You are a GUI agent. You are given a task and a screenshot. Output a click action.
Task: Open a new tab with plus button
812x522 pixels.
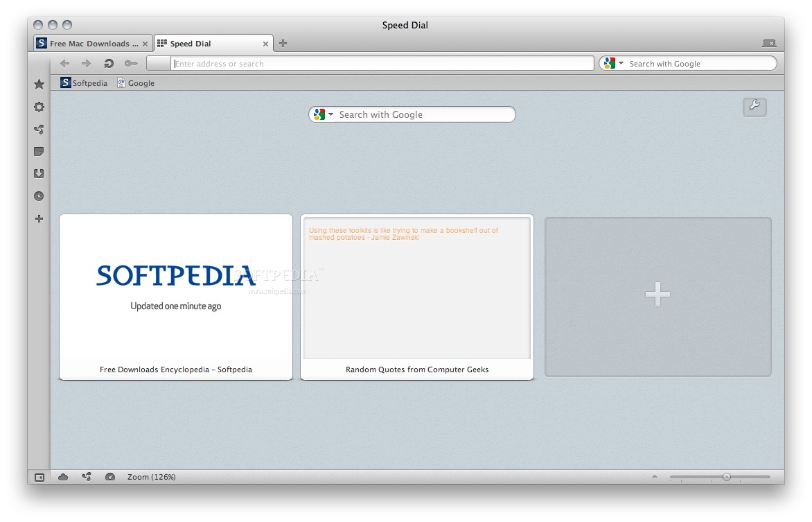pos(283,44)
